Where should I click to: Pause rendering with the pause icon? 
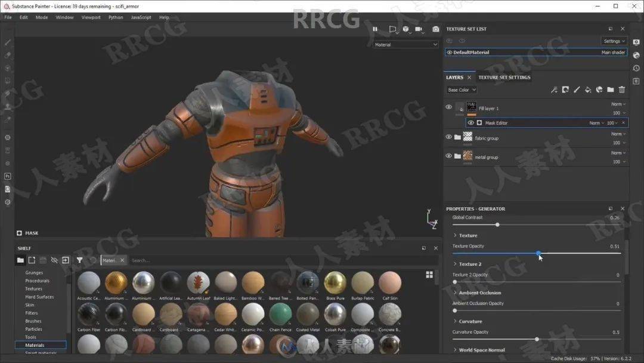[375, 29]
